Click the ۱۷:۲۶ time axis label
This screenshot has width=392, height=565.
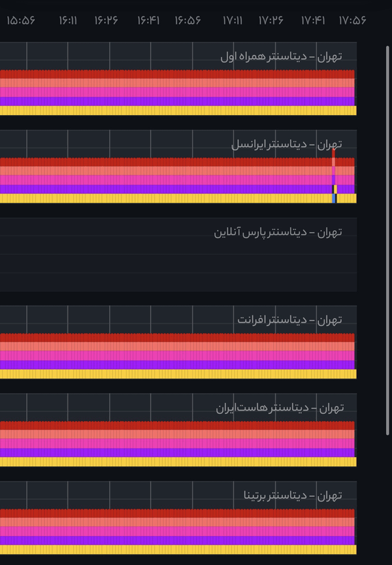pyautogui.click(x=271, y=20)
